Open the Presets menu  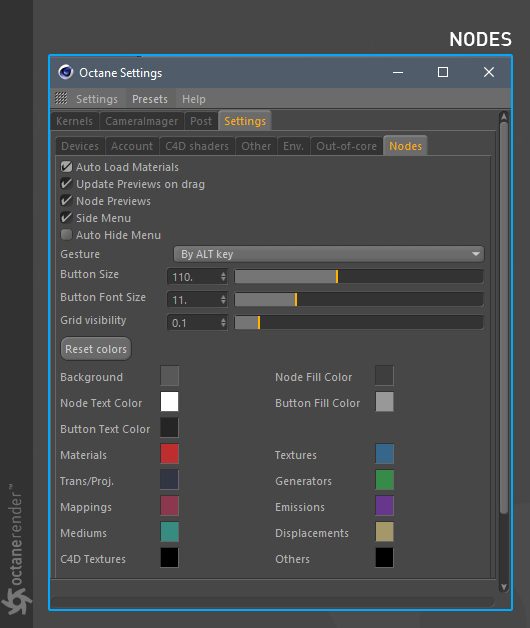point(150,99)
